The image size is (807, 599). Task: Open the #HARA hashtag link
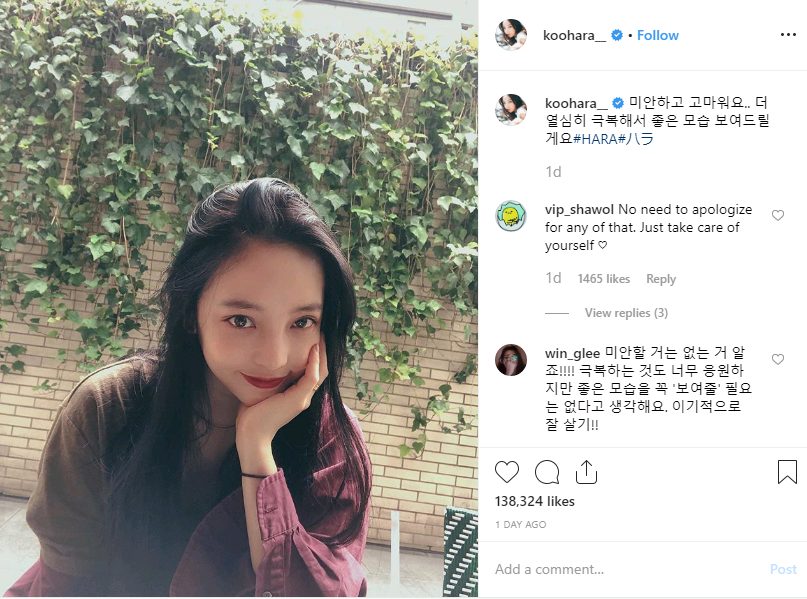595,138
